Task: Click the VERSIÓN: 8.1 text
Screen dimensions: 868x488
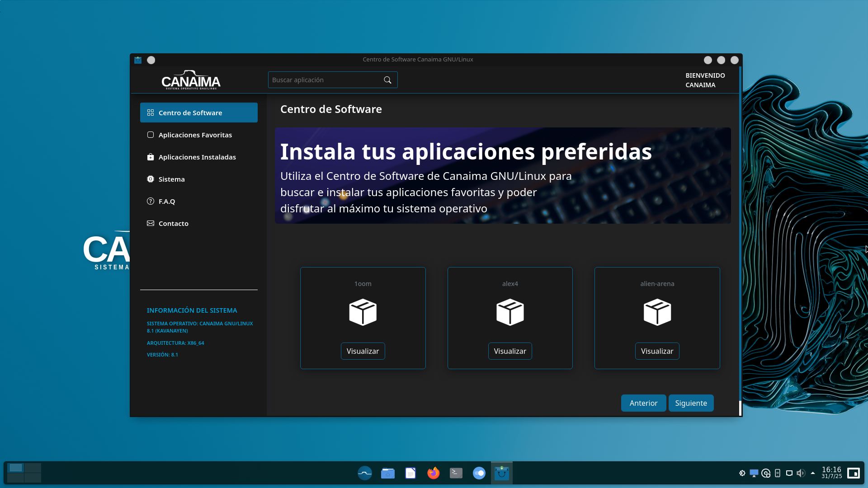Action: tap(162, 355)
